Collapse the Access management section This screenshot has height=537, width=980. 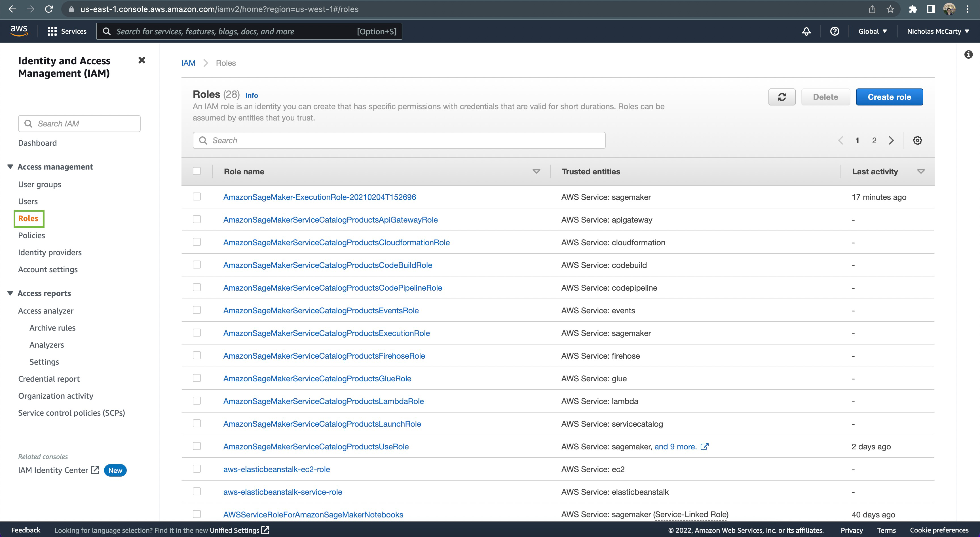click(10, 167)
